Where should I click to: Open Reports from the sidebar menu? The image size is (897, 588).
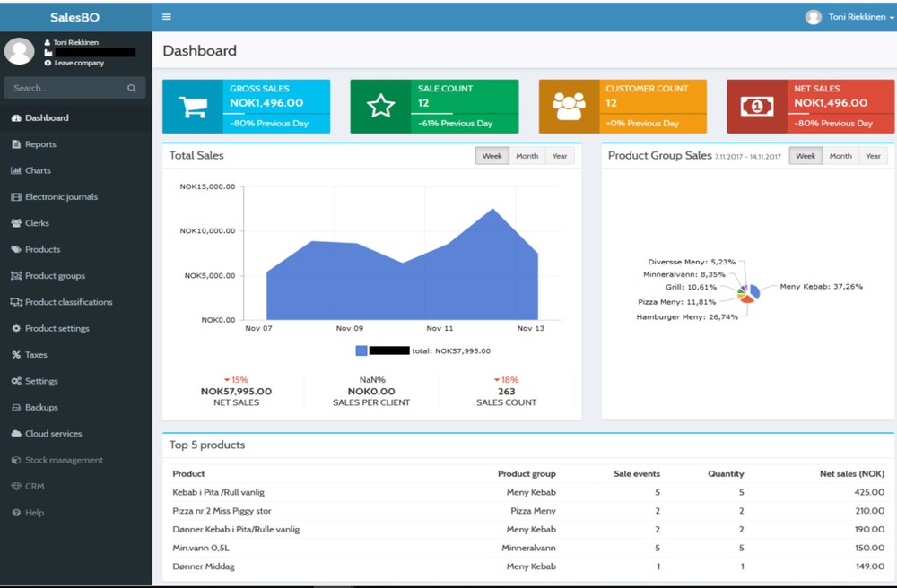(x=40, y=144)
